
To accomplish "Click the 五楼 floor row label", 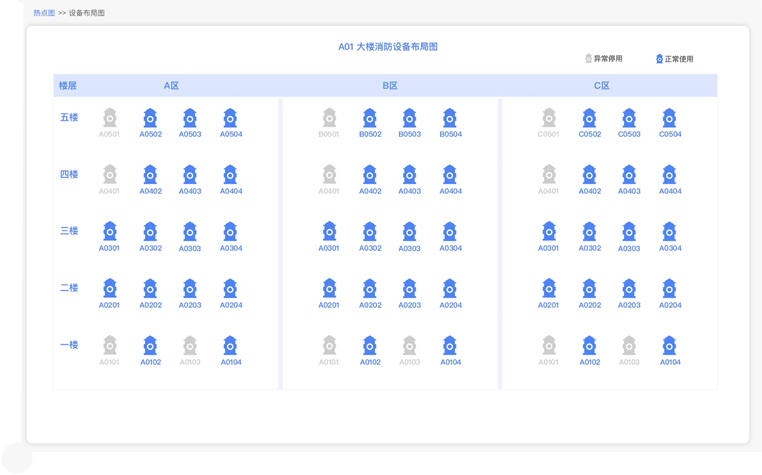I will tap(69, 117).
